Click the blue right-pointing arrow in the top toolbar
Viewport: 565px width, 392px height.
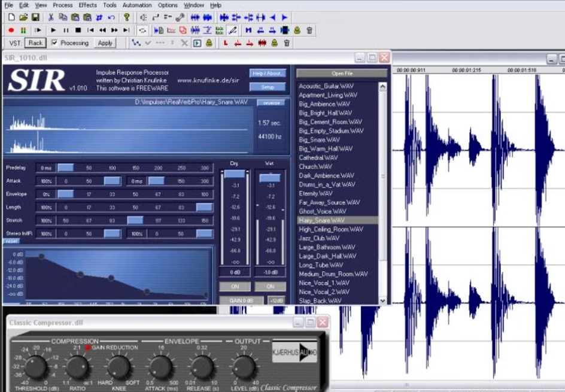[x=285, y=17]
